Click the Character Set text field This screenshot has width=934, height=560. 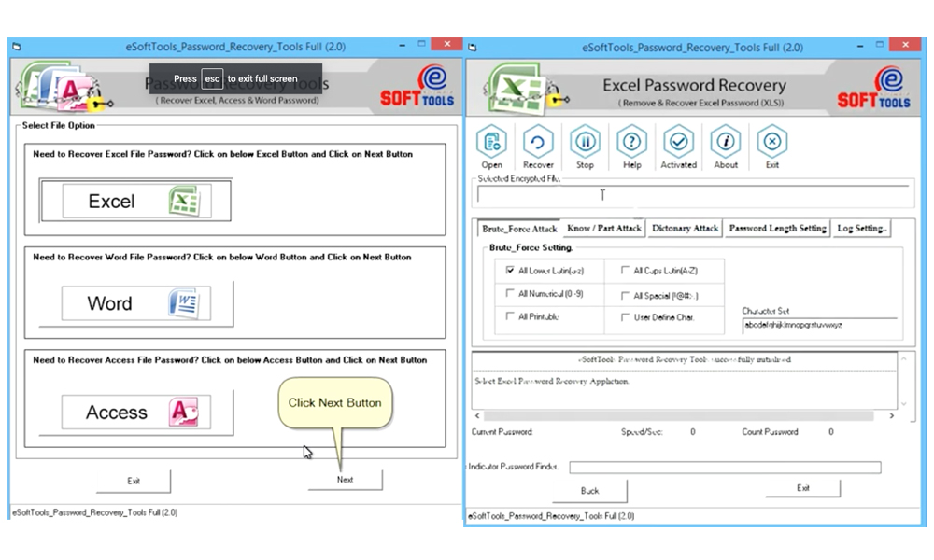[x=820, y=326]
